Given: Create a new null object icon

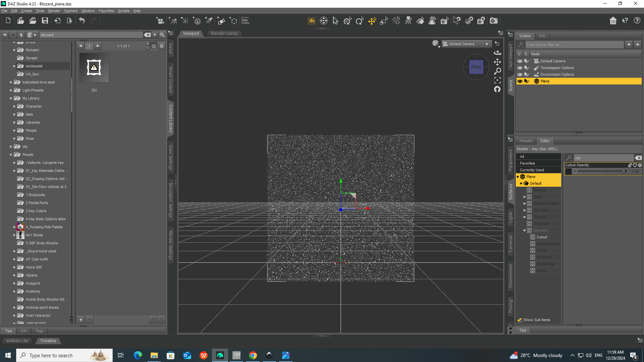Looking at the screenshot, I should coord(233,21).
